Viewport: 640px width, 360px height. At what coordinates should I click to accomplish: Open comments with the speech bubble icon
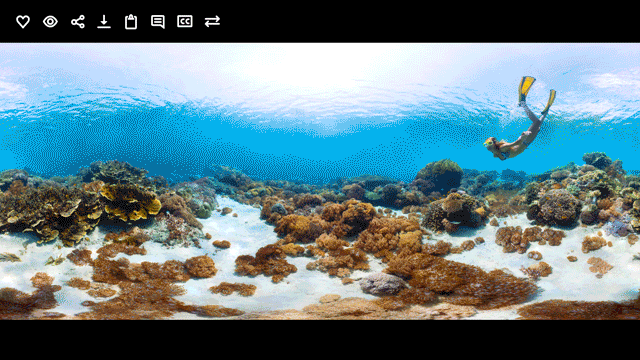158,22
